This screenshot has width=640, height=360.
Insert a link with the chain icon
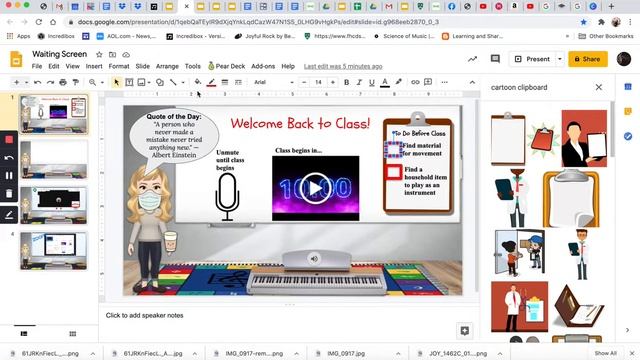point(415,82)
